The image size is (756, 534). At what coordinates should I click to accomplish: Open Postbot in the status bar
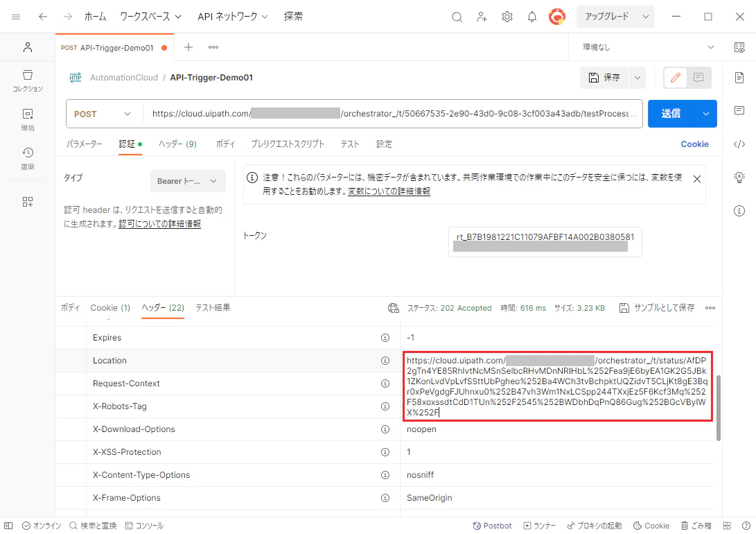(492, 526)
